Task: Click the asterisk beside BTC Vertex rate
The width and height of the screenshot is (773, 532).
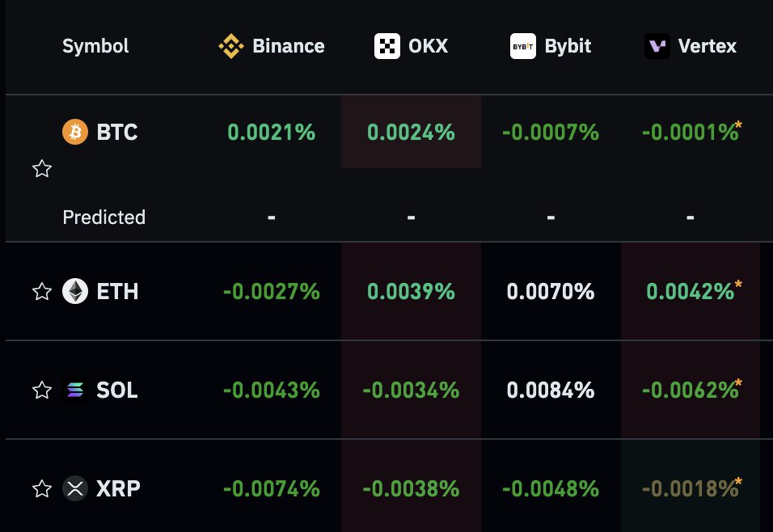Action: [x=738, y=125]
